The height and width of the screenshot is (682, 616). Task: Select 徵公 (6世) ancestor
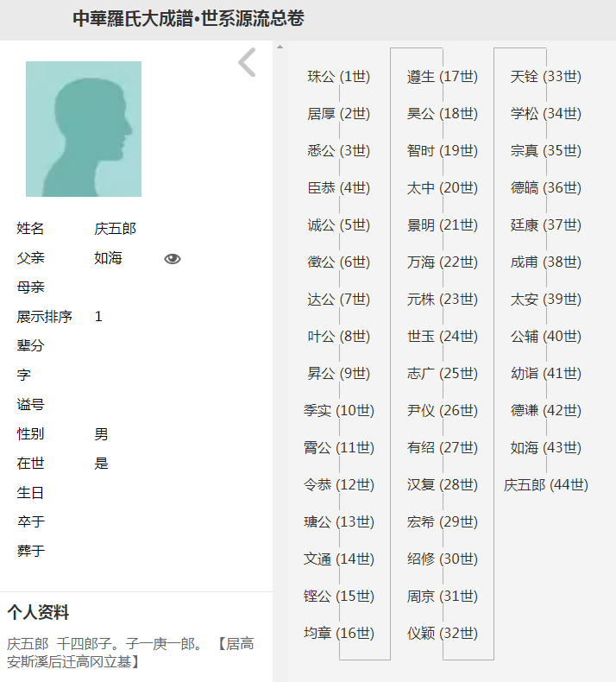click(339, 262)
